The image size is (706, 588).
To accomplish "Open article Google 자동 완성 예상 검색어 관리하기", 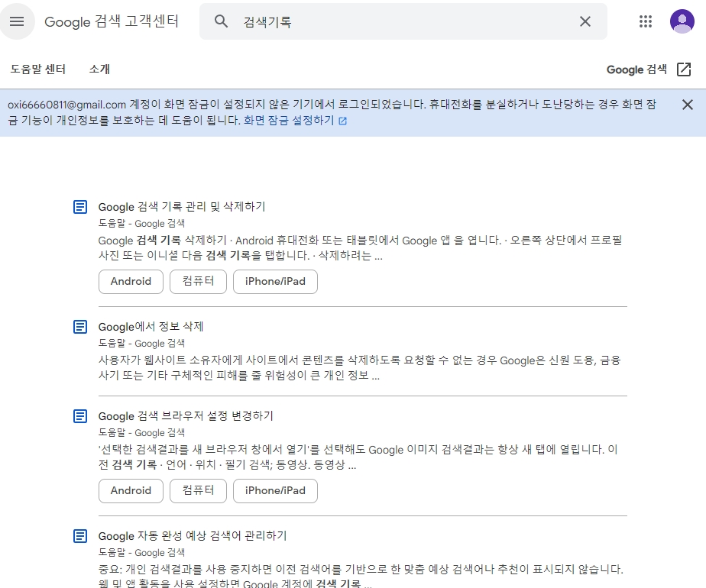I will click(x=193, y=536).
